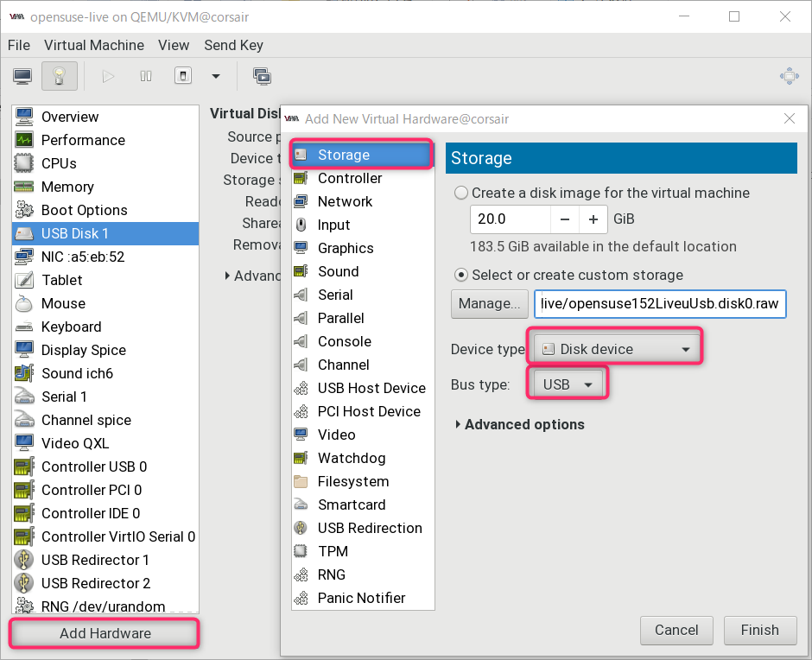Open the graphical console view icon
Screen dimensions: 812x660
tap(22, 76)
